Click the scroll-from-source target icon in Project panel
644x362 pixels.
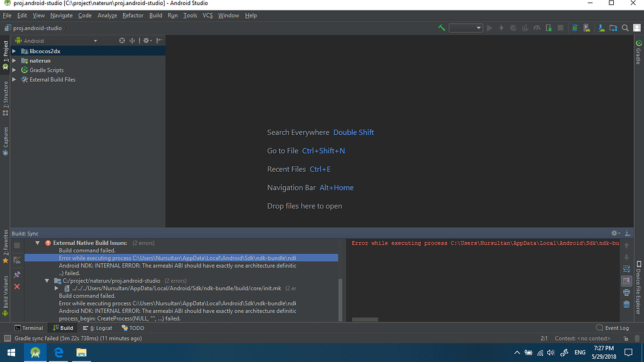point(122,41)
